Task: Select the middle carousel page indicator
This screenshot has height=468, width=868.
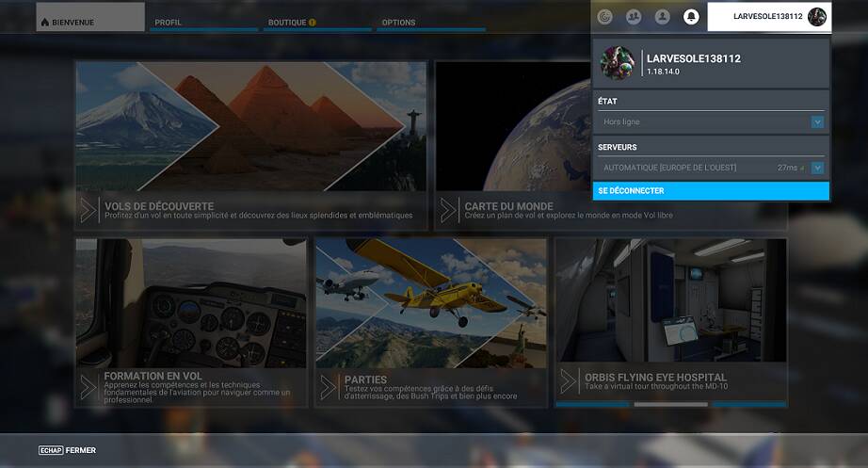Action: (x=671, y=404)
